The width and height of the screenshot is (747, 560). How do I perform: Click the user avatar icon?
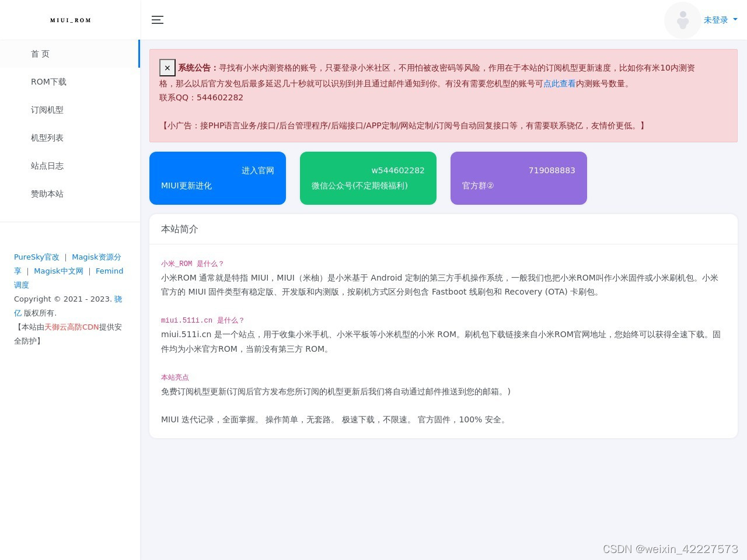click(682, 20)
